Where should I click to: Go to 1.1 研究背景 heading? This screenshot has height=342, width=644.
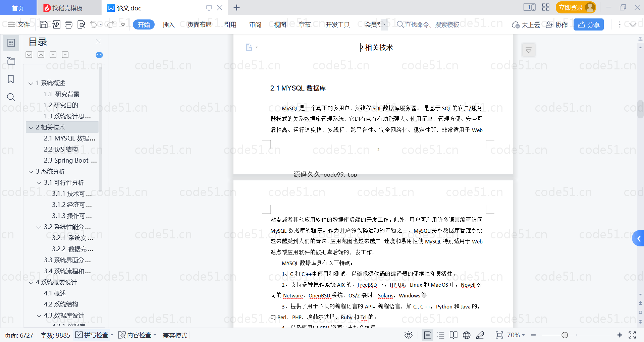pyautogui.click(x=62, y=94)
